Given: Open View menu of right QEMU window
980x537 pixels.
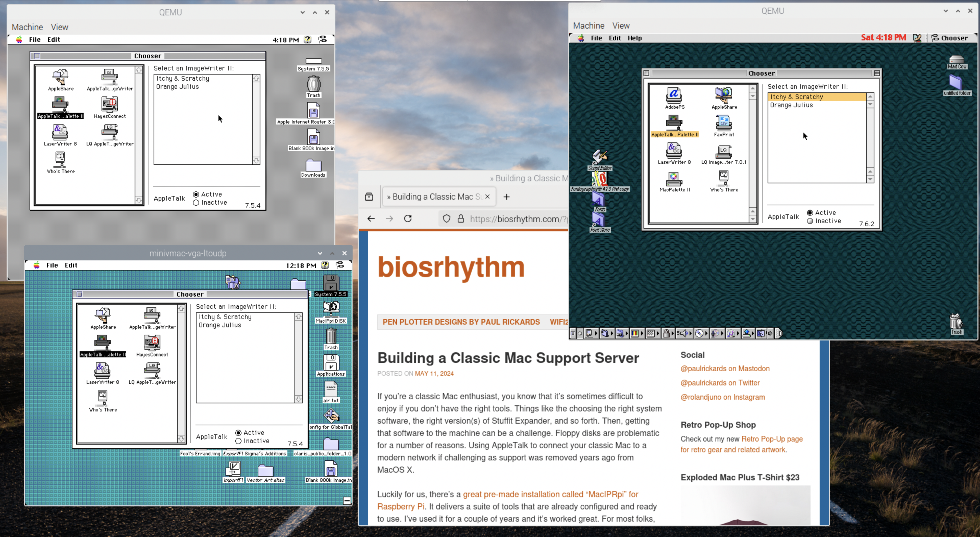Looking at the screenshot, I should pyautogui.click(x=621, y=26).
